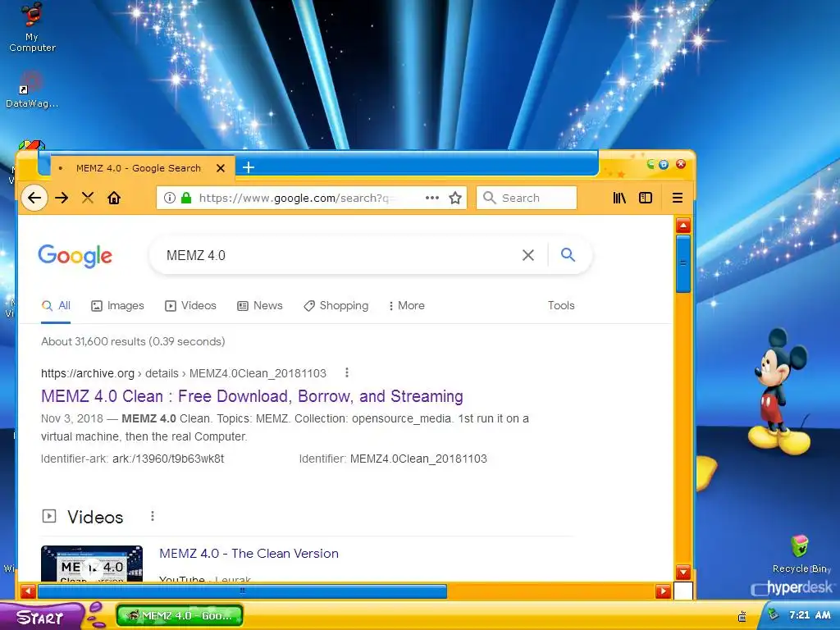Viewport: 840px width, 630px height.
Task: Switch to the Shopping results tab
Action: pyautogui.click(x=336, y=305)
